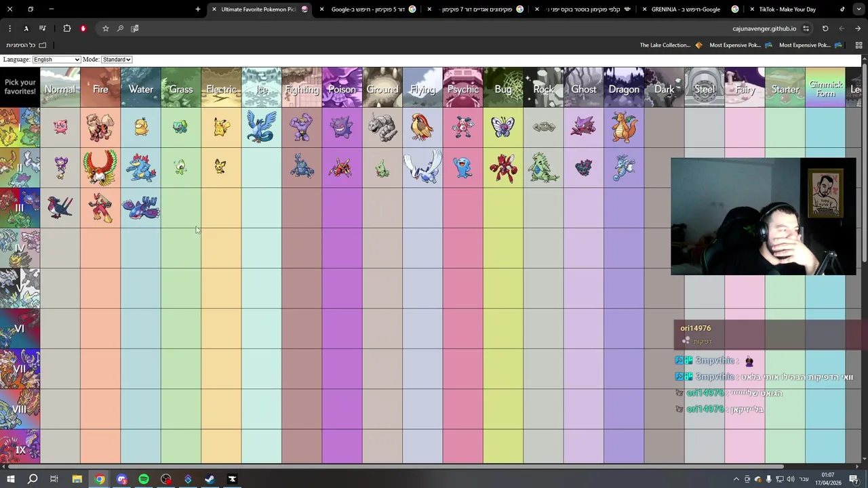Close the Ultimate Favorite Pokemon Picker tab
The height and width of the screenshot is (488, 868).
pos(214,9)
